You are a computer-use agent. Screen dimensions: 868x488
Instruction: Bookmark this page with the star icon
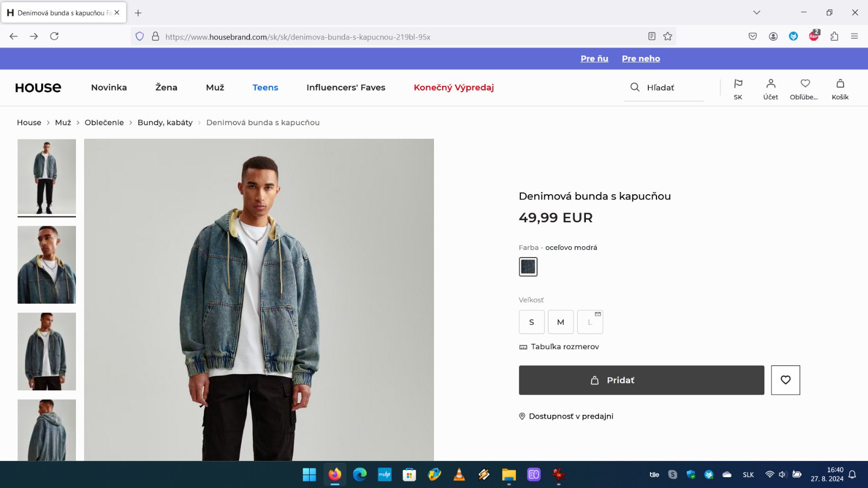(668, 36)
